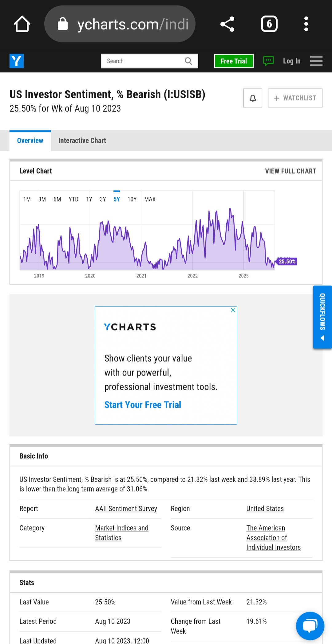This screenshot has width=332, height=644.
Task: Expand the Quickflows side panel
Action: tap(322, 317)
